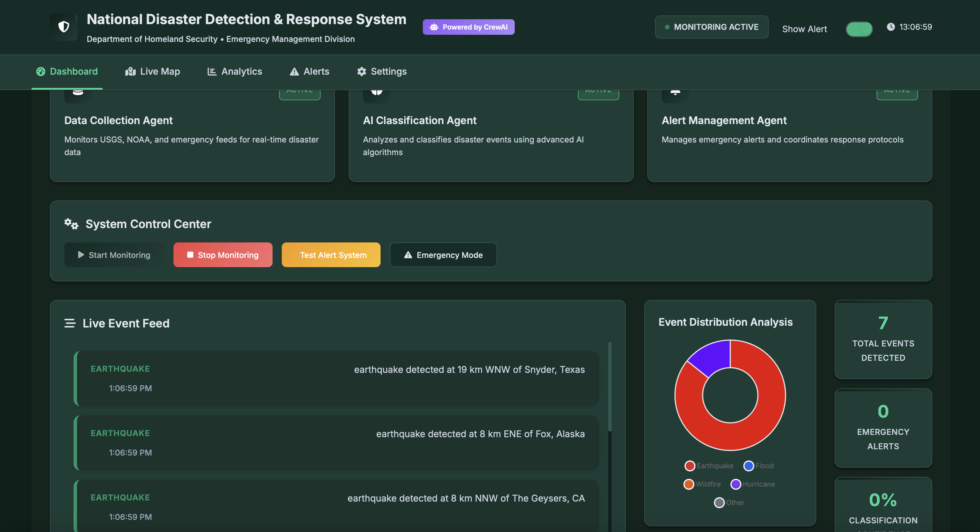This screenshot has height=532, width=980.
Task: Click the Live Event Feed scrollbar
Action: (x=610, y=386)
